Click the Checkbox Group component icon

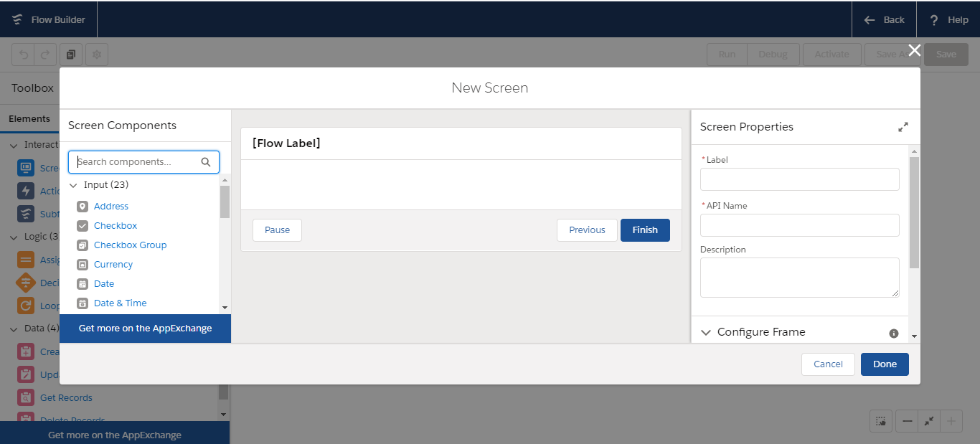(84, 245)
